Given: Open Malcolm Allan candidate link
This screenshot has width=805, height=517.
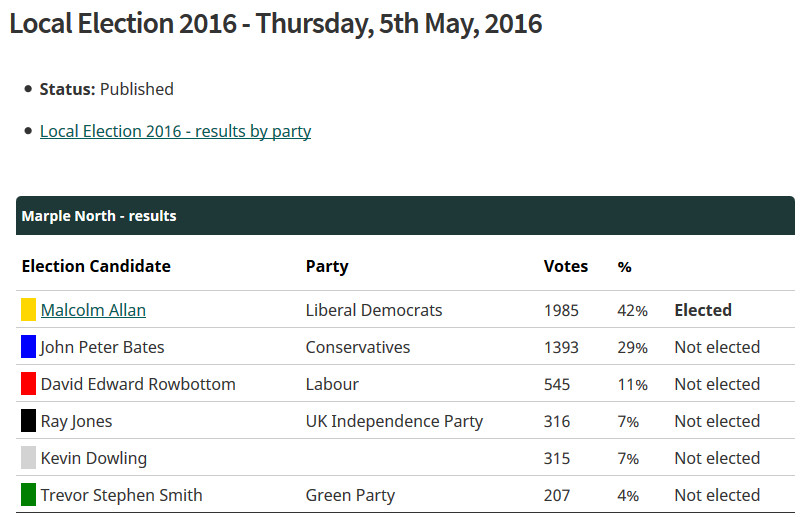Looking at the screenshot, I should 93,310.
